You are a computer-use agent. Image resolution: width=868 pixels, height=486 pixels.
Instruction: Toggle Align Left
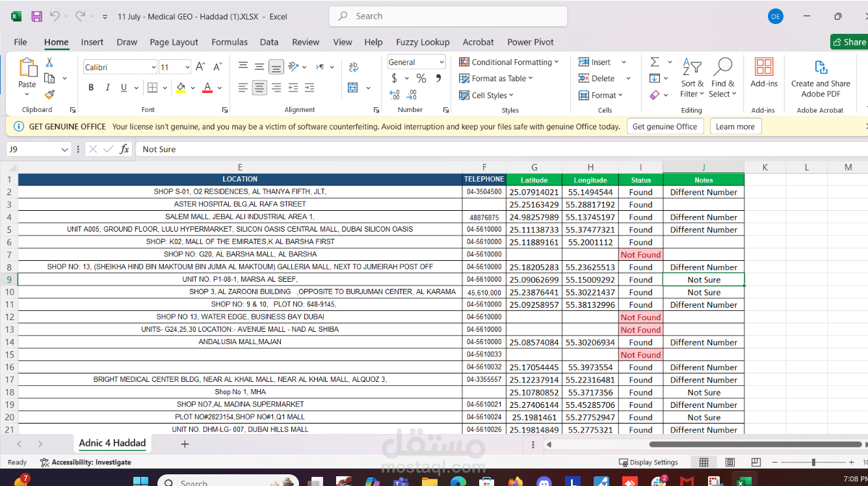[x=243, y=88]
